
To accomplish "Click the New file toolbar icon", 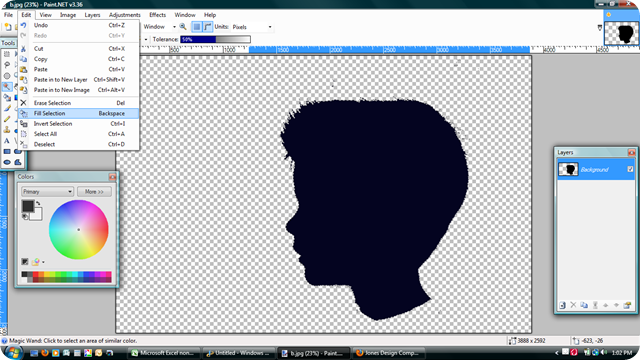I will pyautogui.click(x=8, y=27).
